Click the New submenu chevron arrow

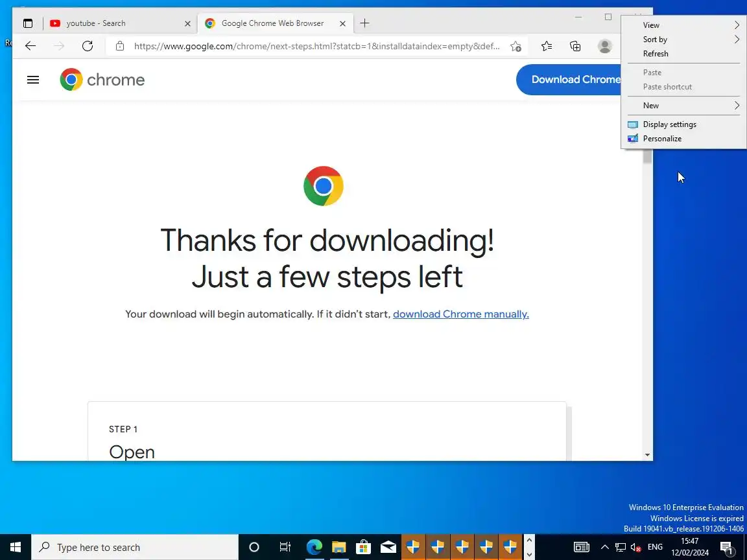pos(737,106)
